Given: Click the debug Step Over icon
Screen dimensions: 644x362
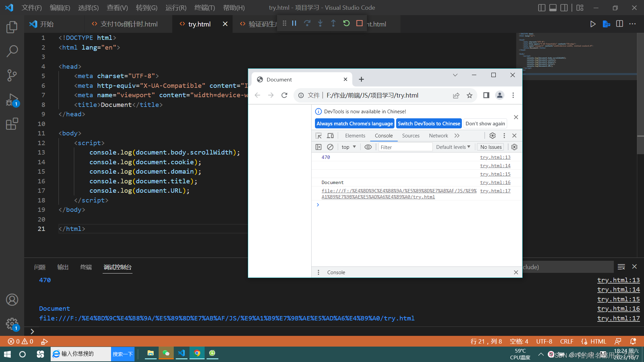Looking at the screenshot, I should (307, 23).
